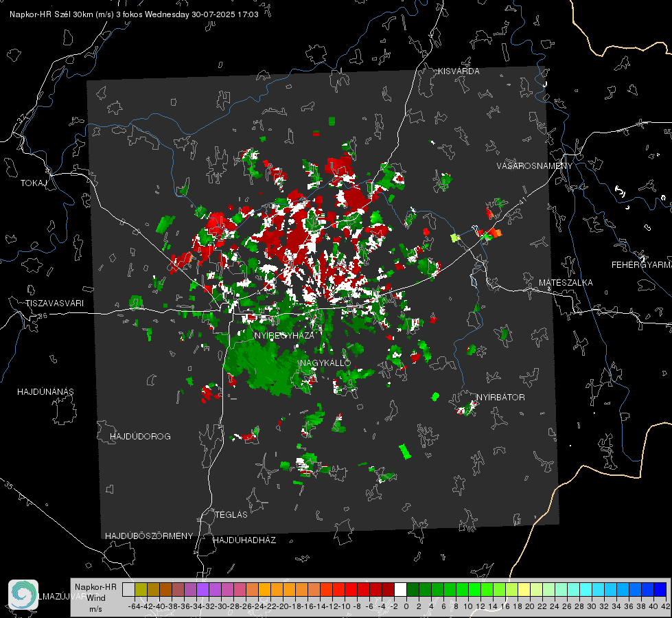Click the 'm/s' unit label in legend

tap(95, 609)
